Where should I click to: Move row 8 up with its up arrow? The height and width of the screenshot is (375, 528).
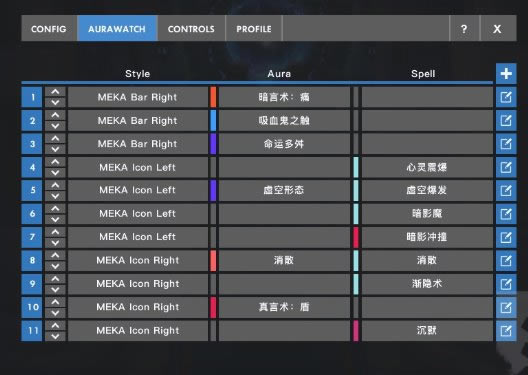[55, 255]
